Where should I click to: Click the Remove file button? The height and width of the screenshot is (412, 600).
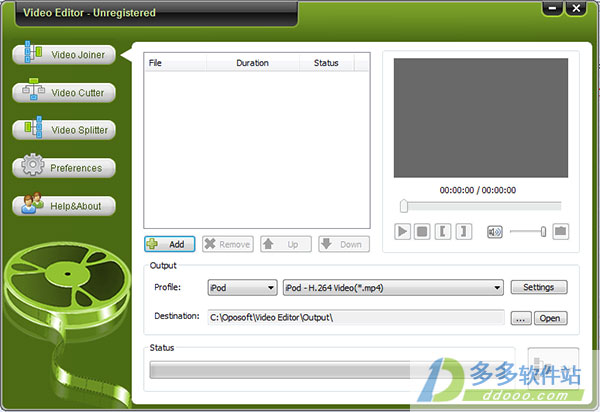coord(228,244)
